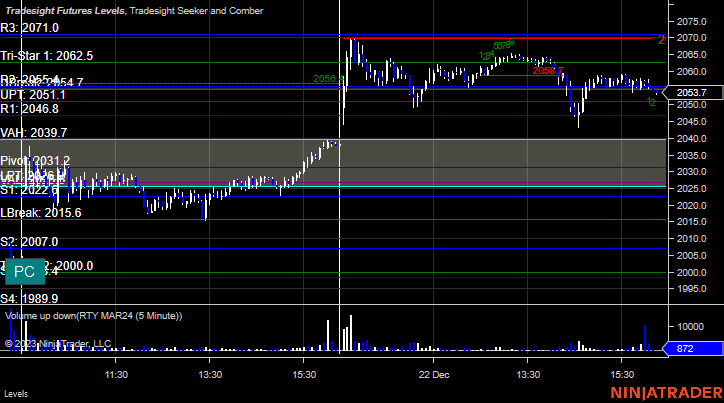The width and height of the screenshot is (724, 403).
Task: Click the current price marker 2053.7
Action: 692,93
